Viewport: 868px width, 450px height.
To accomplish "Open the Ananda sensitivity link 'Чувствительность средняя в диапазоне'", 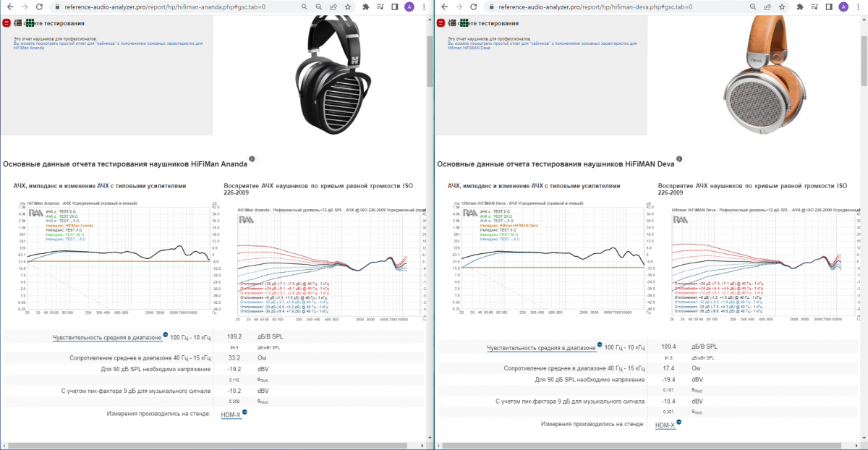I will click(x=107, y=337).
